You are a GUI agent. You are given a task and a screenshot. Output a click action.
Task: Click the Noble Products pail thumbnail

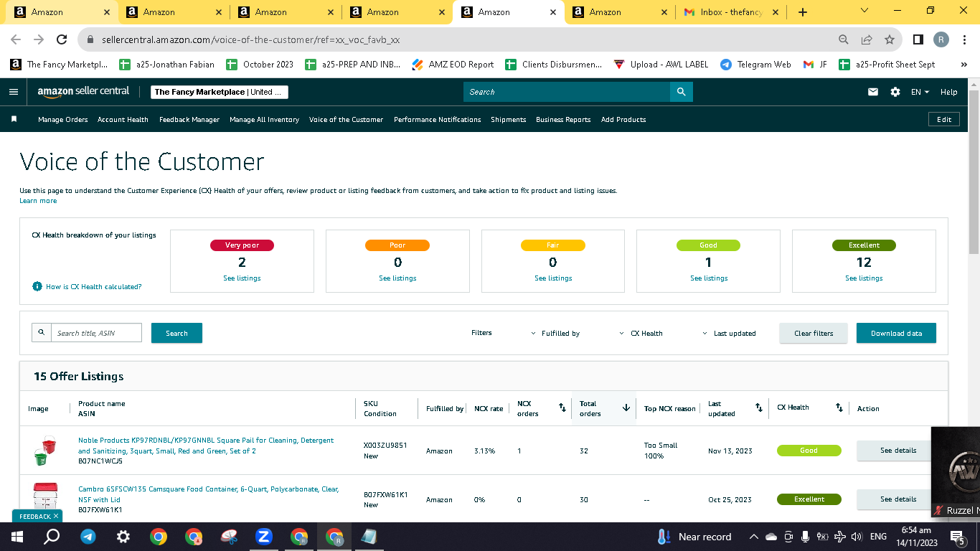(45, 451)
